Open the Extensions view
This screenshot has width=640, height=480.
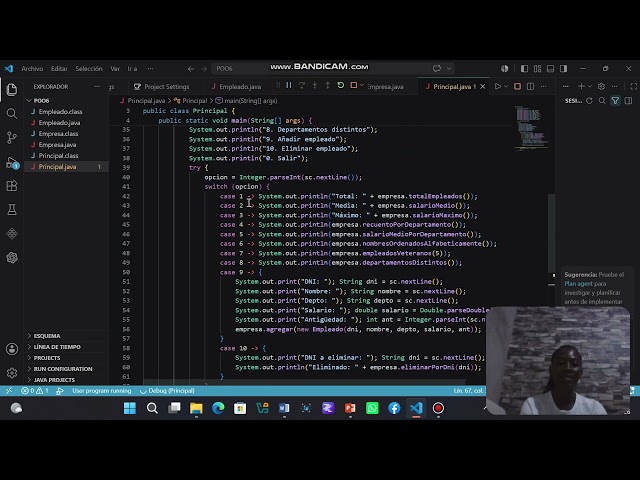(12, 186)
